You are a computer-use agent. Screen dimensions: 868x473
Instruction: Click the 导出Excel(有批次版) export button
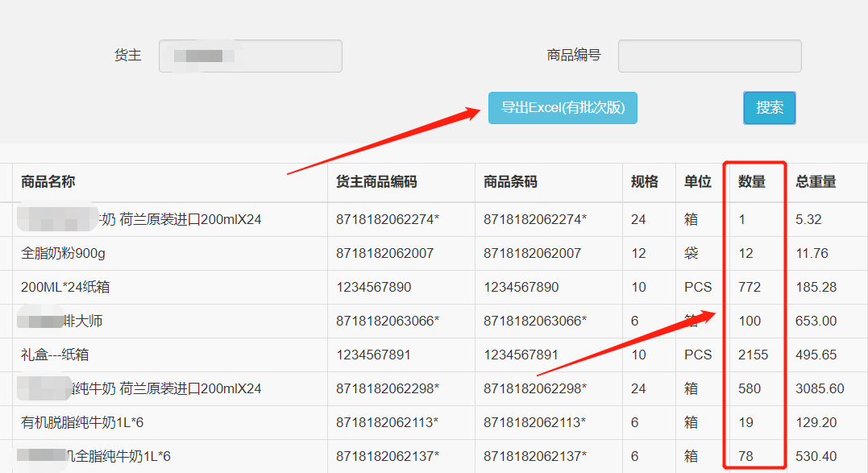[563, 108]
